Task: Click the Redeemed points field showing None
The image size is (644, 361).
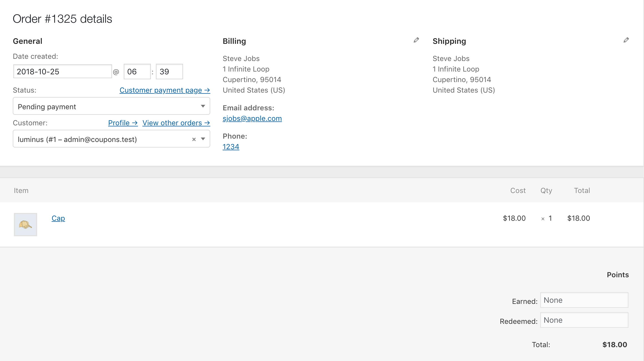Action: pyautogui.click(x=584, y=320)
